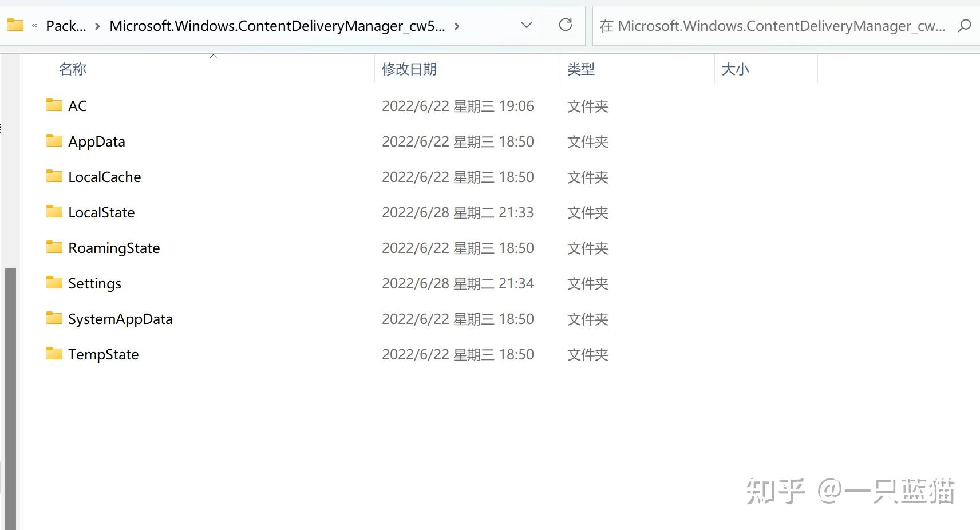Click the Microsoft.Windows.ContentDeliveryManager breadcrumb
The image size is (980, 530).
(x=276, y=25)
